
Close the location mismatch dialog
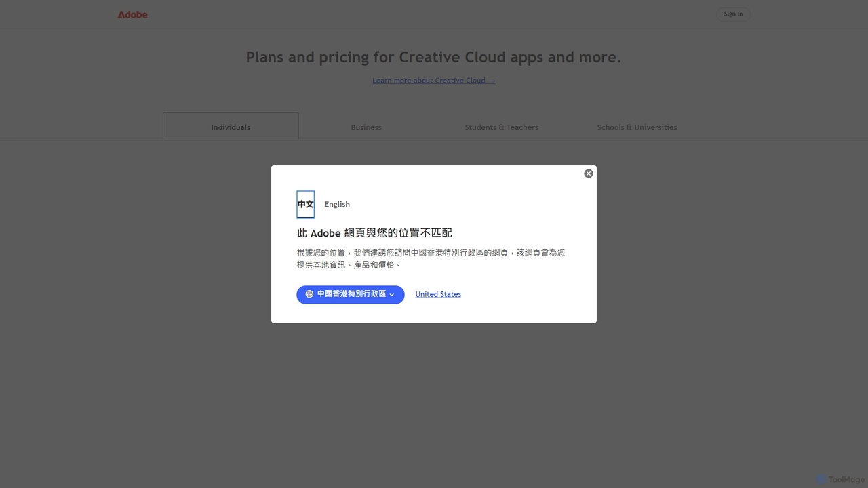589,174
